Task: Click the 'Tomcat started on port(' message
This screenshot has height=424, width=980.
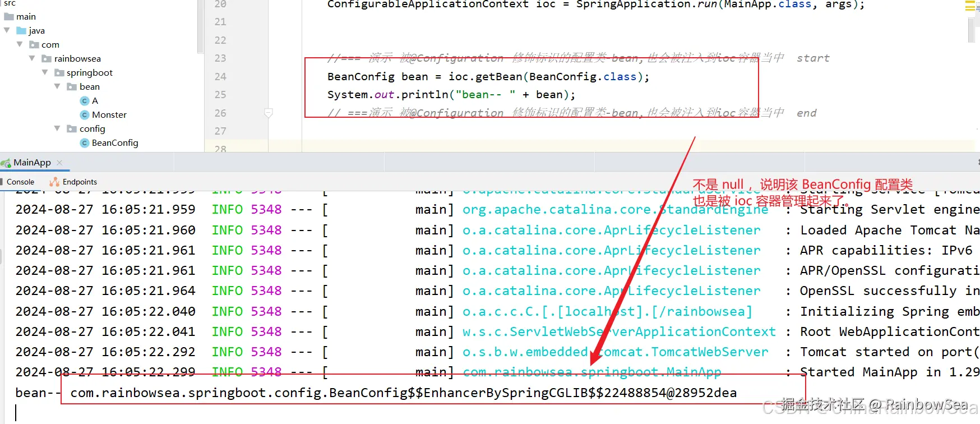Action: [x=890, y=352]
